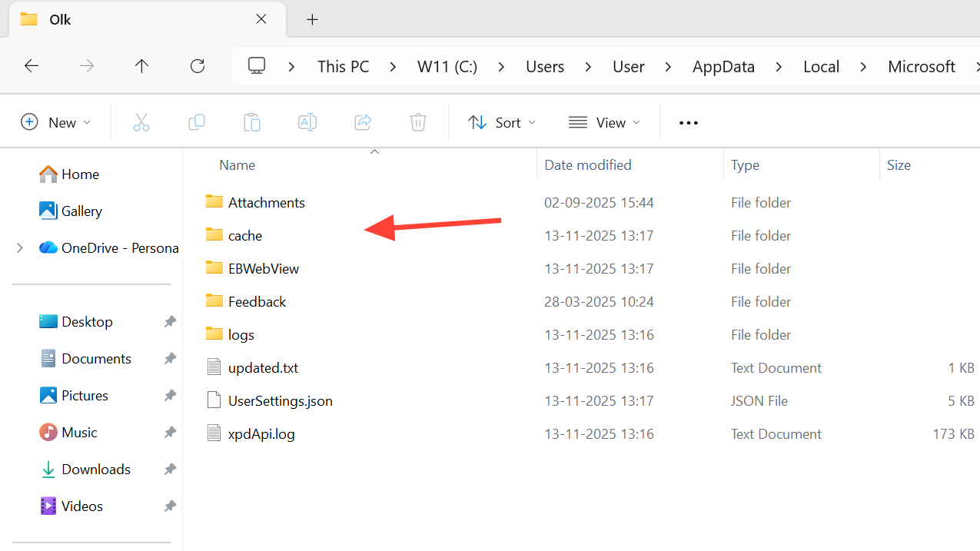The height and width of the screenshot is (551, 980).
Task: Open the Sort dropdown menu
Action: pyautogui.click(x=502, y=122)
